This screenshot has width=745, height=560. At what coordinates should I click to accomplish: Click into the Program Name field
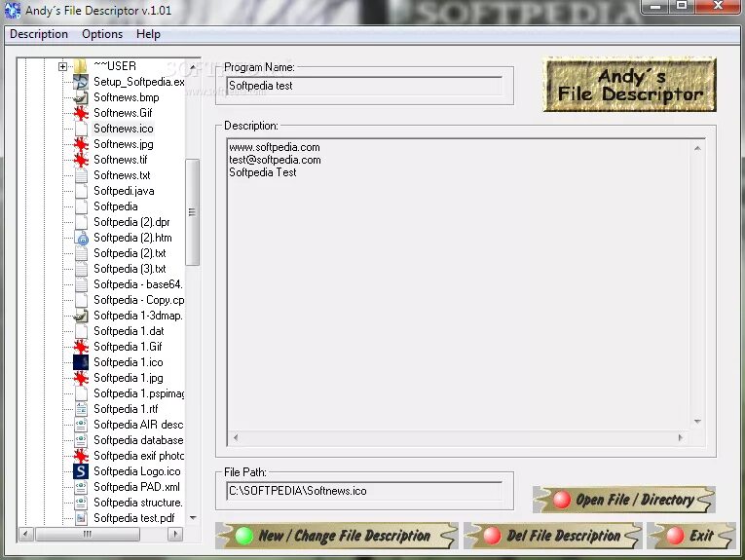pyautogui.click(x=364, y=86)
